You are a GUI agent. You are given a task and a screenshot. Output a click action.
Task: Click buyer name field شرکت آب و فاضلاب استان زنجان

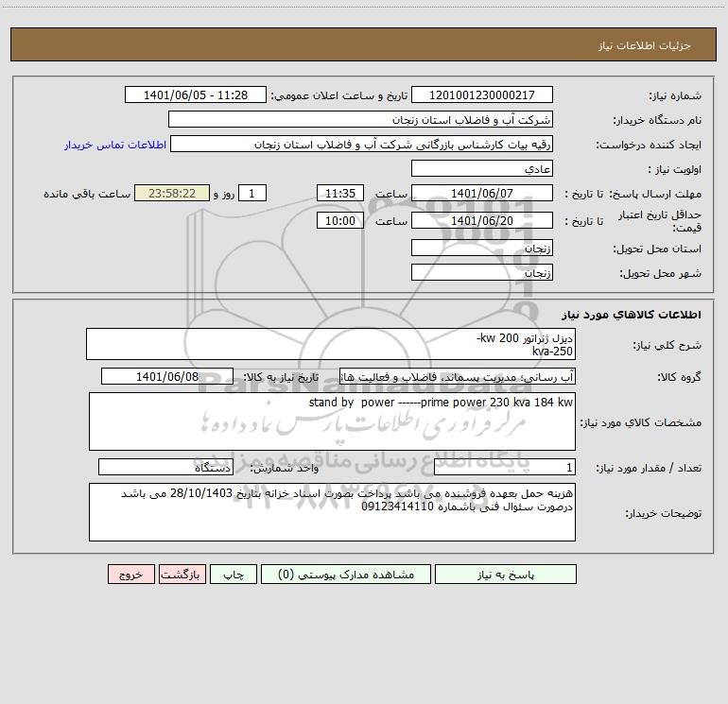(360, 119)
